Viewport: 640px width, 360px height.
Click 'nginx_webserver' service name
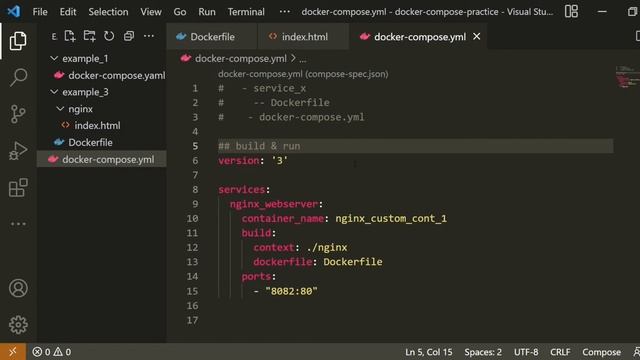coord(274,204)
